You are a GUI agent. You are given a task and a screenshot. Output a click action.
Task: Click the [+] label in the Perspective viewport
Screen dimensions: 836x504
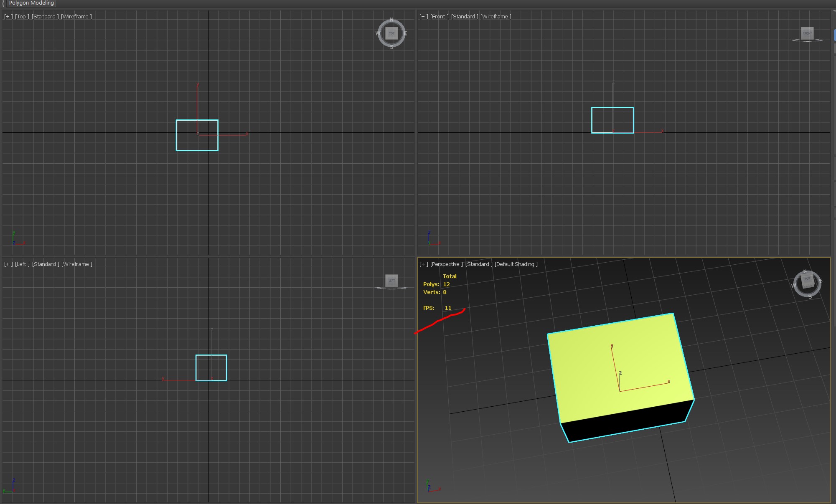[x=424, y=264]
